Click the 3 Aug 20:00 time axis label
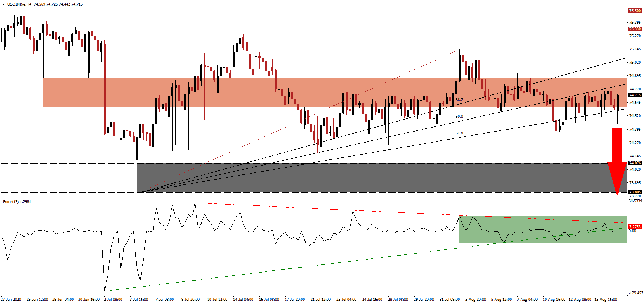This screenshot has height=304, width=644. click(475, 300)
